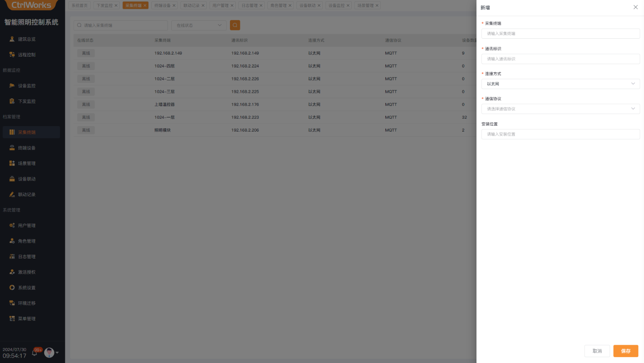Screen dimensions: 644x363
Task: Expand the 在线状态 filter dropdown
Action: coord(199,25)
